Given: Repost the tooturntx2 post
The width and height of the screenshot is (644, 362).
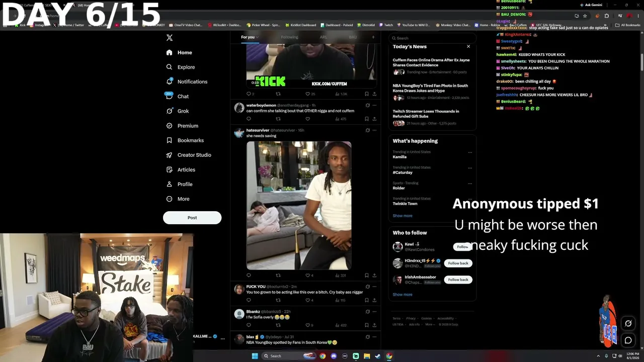Looking at the screenshot, I should (278, 300).
